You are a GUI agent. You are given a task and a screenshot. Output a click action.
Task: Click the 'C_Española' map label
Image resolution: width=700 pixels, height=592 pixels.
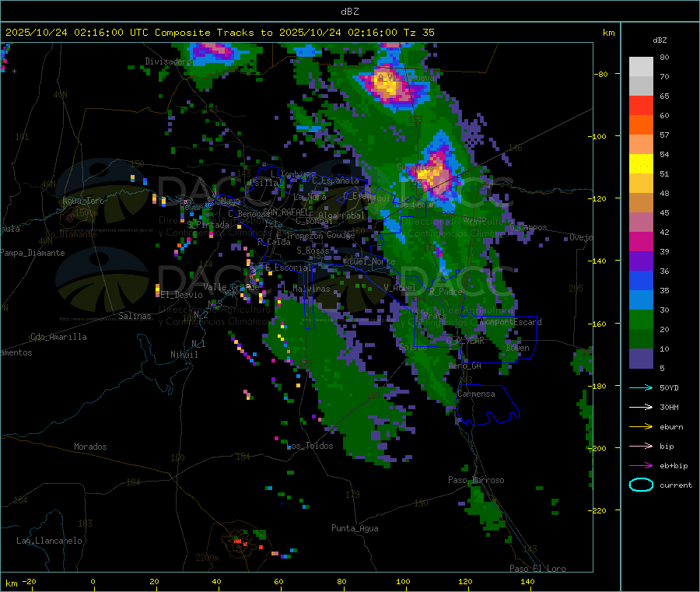tap(335, 180)
